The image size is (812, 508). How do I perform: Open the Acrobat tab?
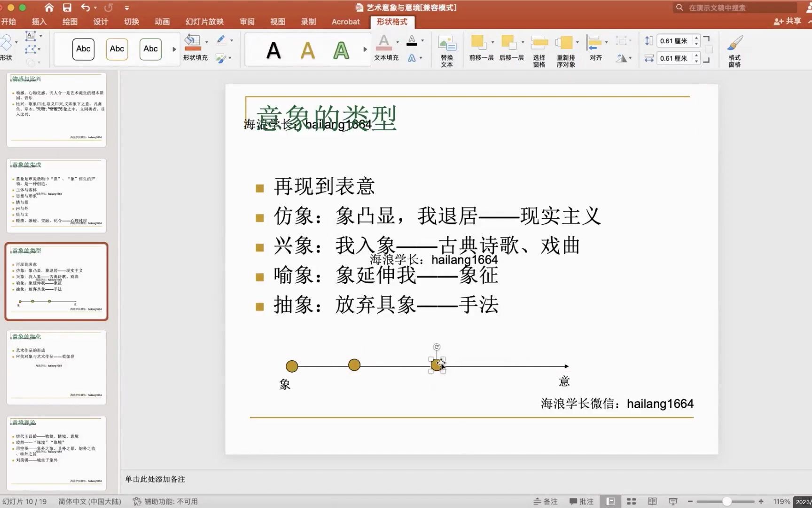345,22
